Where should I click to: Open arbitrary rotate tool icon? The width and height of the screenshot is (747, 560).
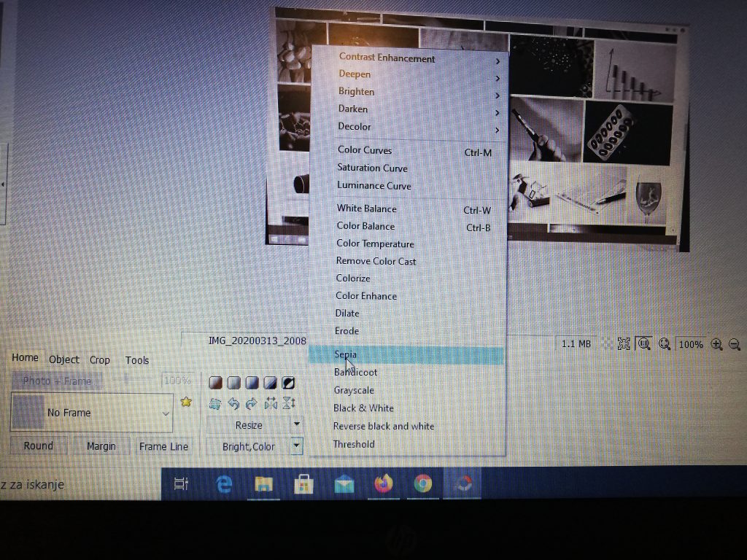pos(215,404)
